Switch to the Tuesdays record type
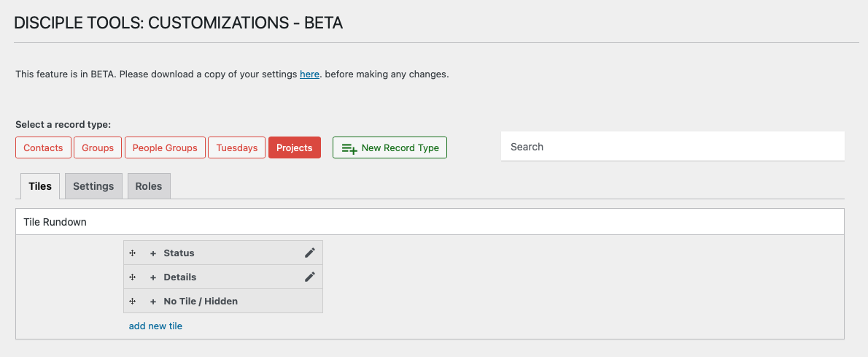Screen dimensions: 868x357 click(237, 147)
